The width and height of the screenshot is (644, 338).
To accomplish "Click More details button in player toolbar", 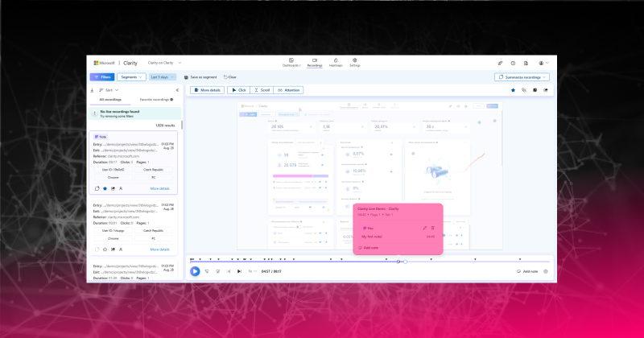I will coord(208,90).
